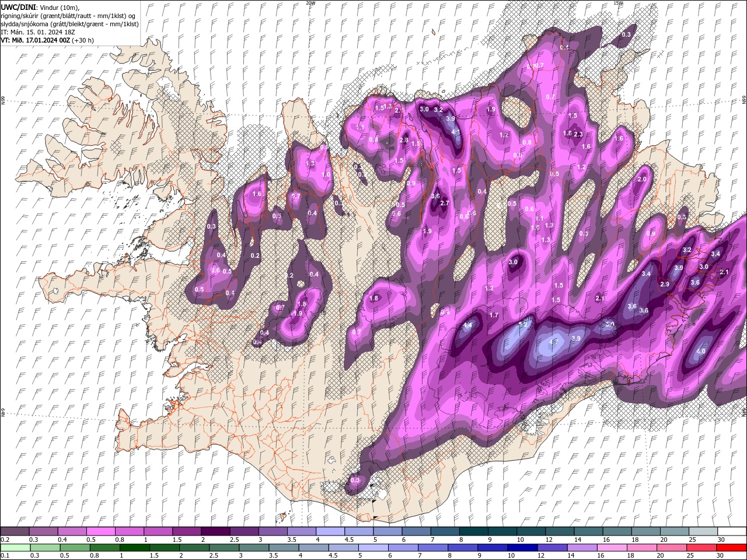Click the "2.9" precipitation value on the map

click(x=665, y=284)
